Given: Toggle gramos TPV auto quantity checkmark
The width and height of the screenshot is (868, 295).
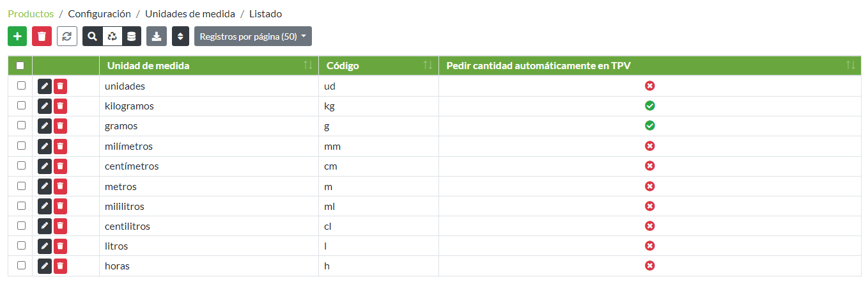Looking at the screenshot, I should [649, 125].
